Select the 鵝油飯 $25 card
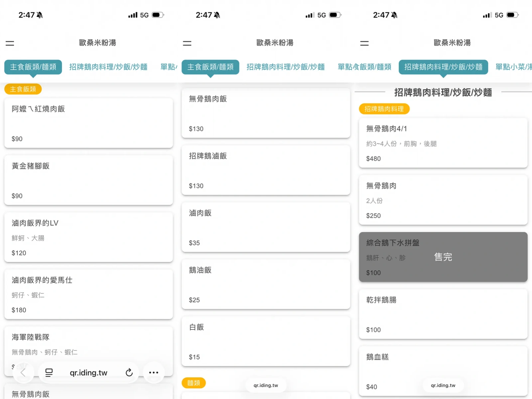532x399 pixels. 266,284
